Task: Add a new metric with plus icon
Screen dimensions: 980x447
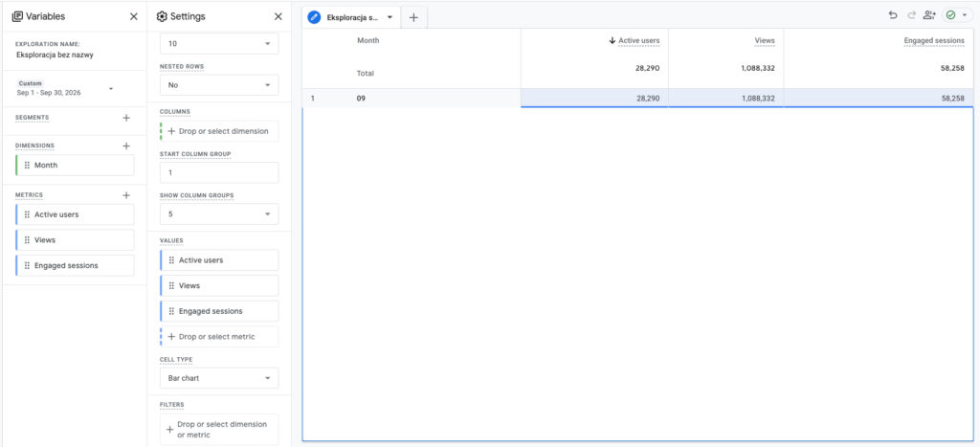Action: pos(126,195)
